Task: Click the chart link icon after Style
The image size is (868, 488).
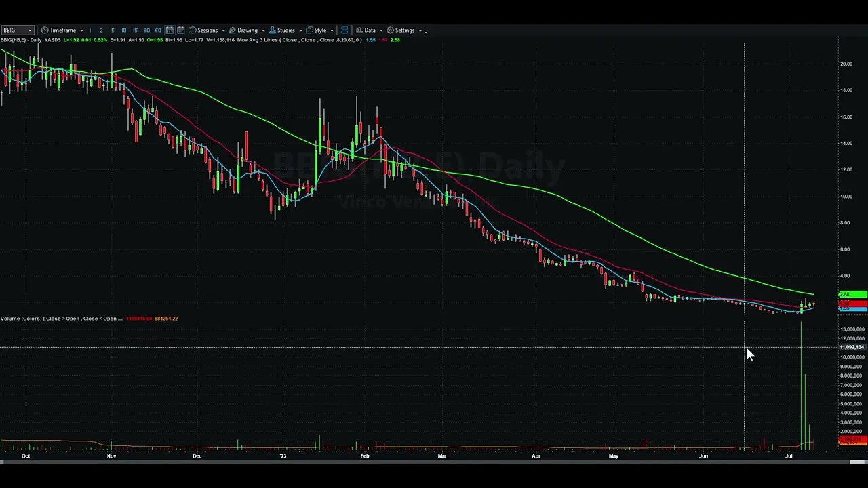Action: tap(344, 30)
